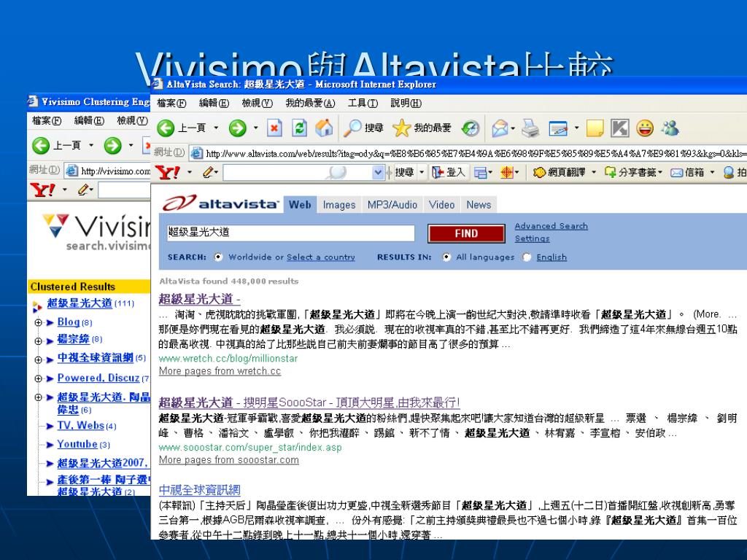Image resolution: width=747 pixels, height=560 pixels.
Task: Open 信箱 mailbox on Yahoo toolbar
Action: click(687, 172)
